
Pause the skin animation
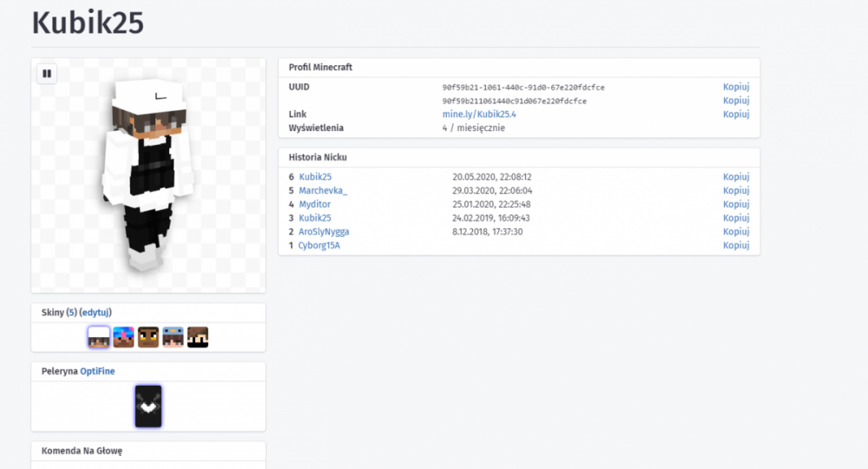coord(47,74)
